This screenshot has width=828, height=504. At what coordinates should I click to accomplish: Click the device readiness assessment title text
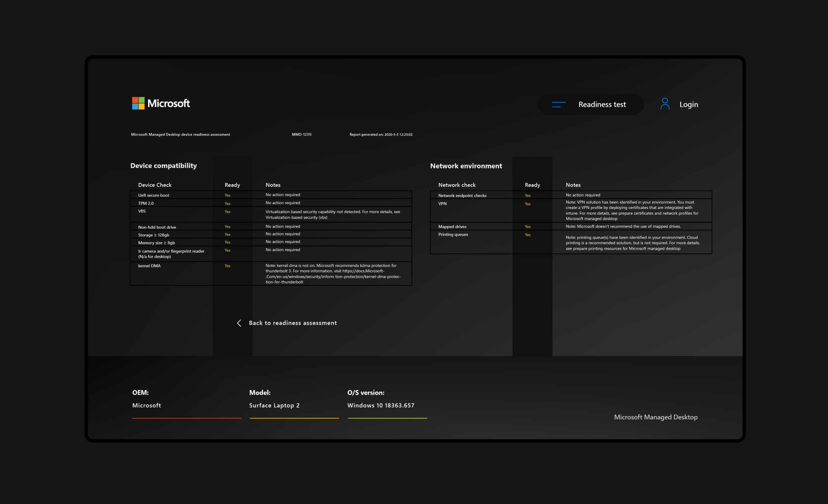(181, 134)
